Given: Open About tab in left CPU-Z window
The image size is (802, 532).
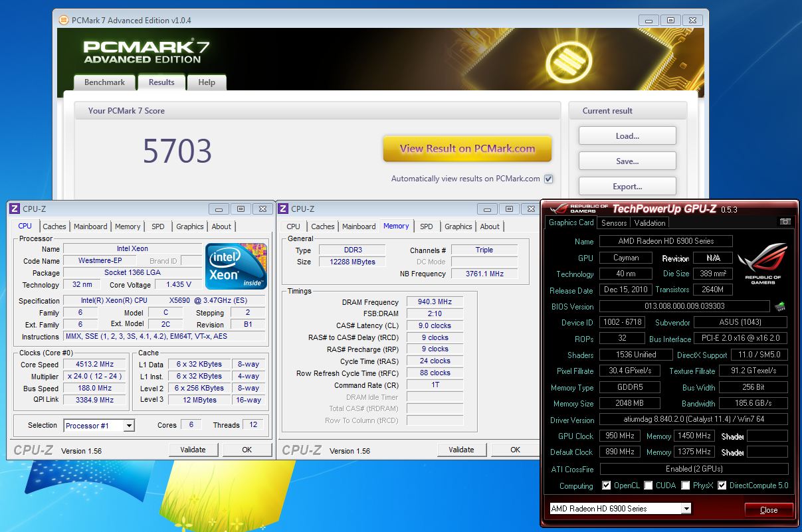Looking at the screenshot, I should (221, 226).
